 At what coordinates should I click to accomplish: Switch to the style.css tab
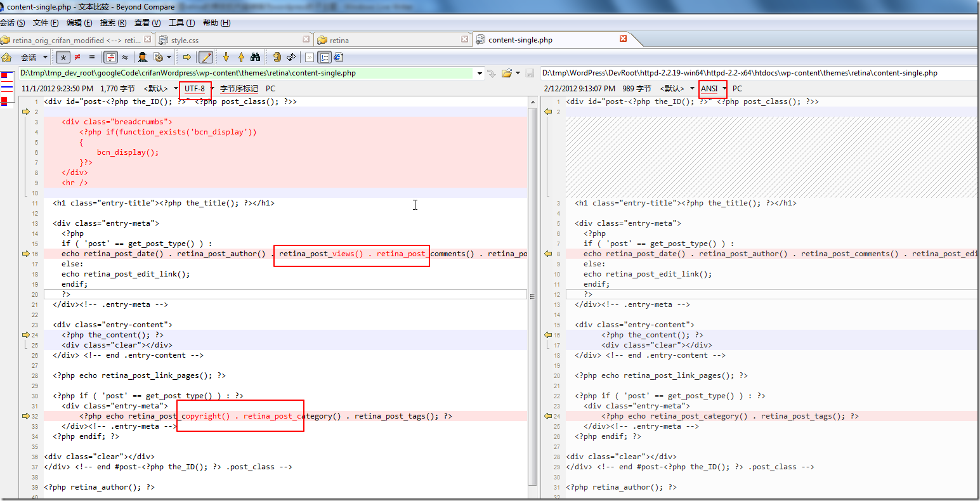coord(185,40)
